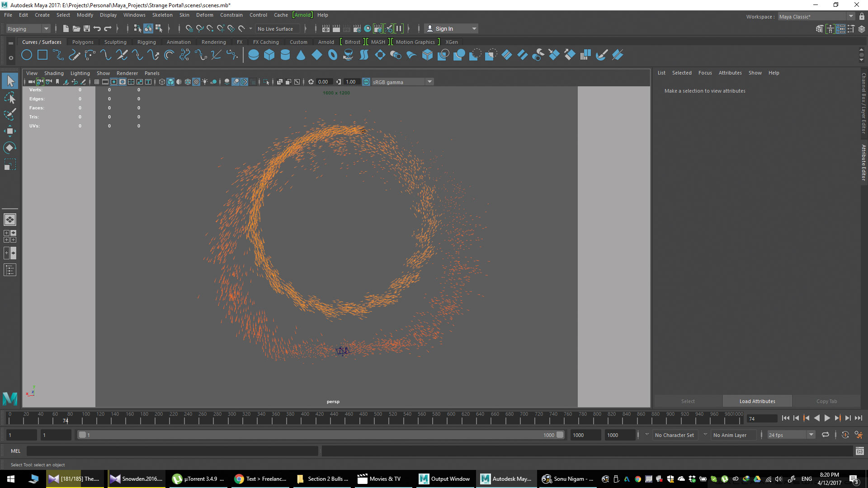Activate the Rotate tool
This screenshot has height=488, width=868.
point(10,148)
